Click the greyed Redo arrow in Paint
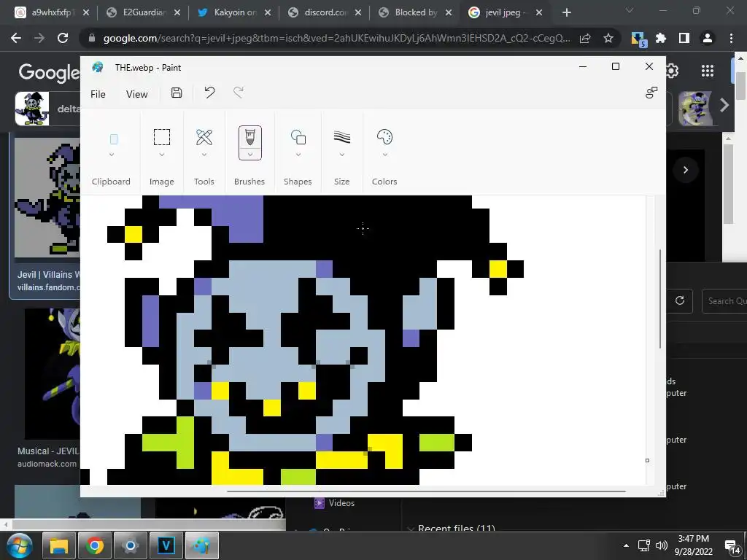This screenshot has height=560, width=747. click(239, 93)
